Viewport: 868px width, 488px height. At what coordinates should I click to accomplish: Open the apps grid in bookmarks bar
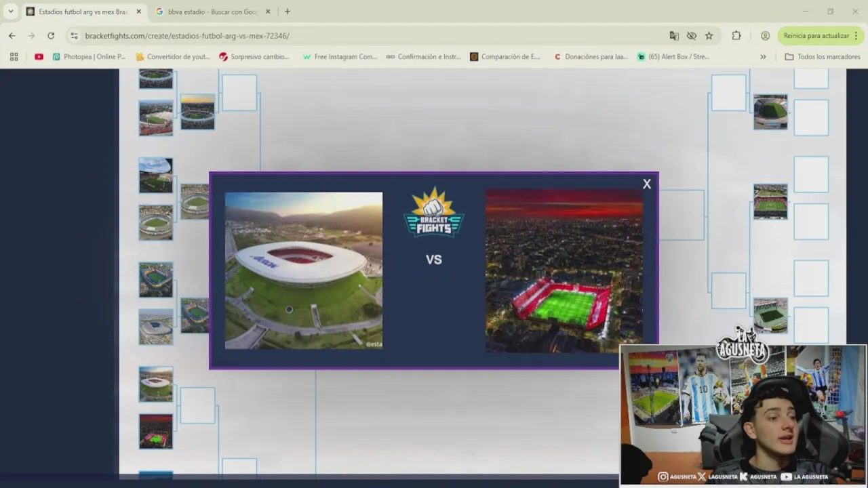pos(14,56)
